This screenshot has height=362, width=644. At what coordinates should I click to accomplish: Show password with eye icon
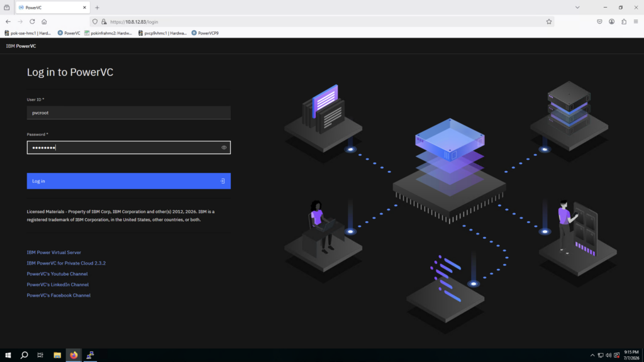pyautogui.click(x=224, y=147)
